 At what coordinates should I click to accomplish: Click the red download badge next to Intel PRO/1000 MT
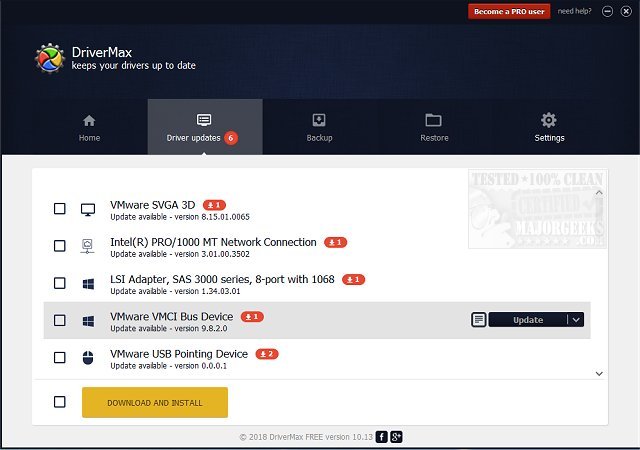coord(336,243)
